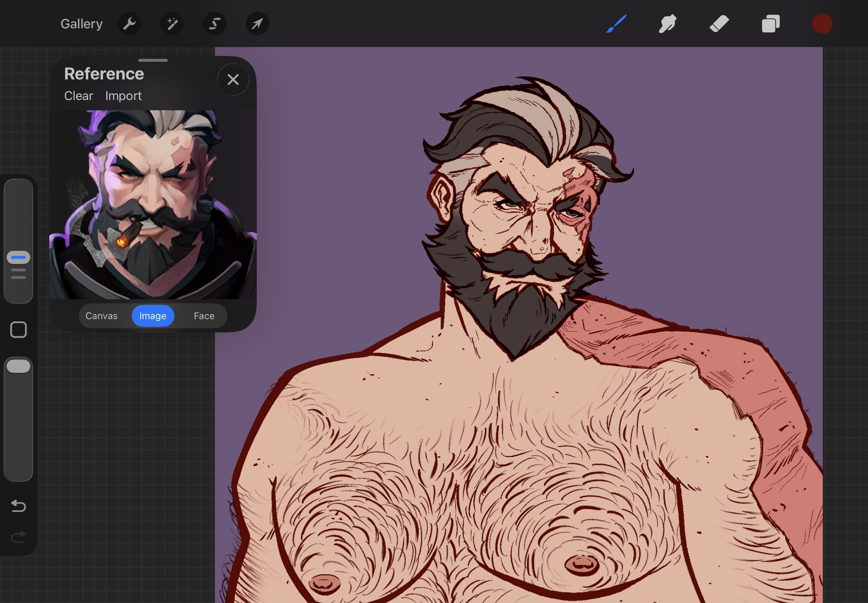The width and height of the screenshot is (868, 603).
Task: Select the Smudge finger tool
Action: 667,23
